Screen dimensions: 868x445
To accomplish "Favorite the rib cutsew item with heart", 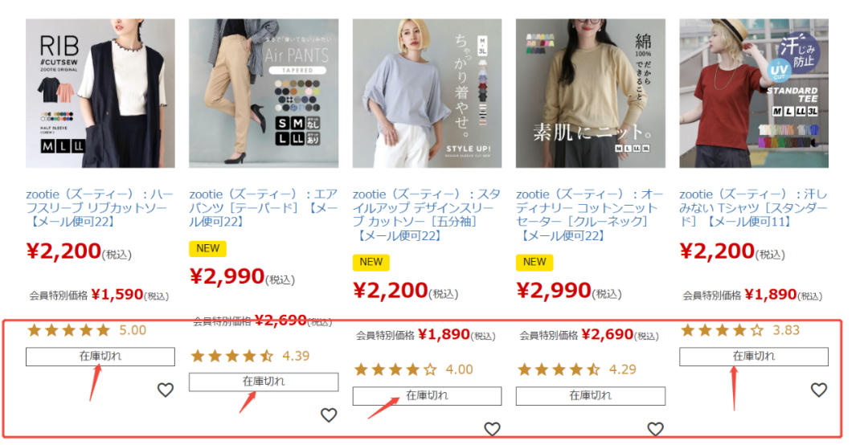I will pyautogui.click(x=166, y=390).
